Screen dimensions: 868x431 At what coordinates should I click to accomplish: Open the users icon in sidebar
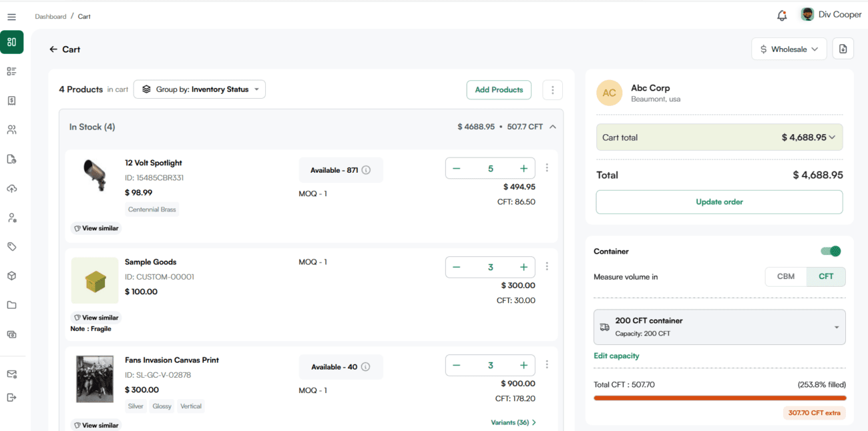(x=11, y=130)
